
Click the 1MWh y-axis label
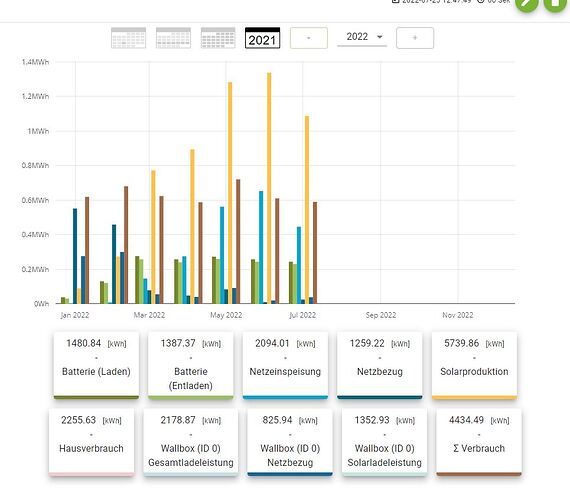pyautogui.click(x=38, y=131)
